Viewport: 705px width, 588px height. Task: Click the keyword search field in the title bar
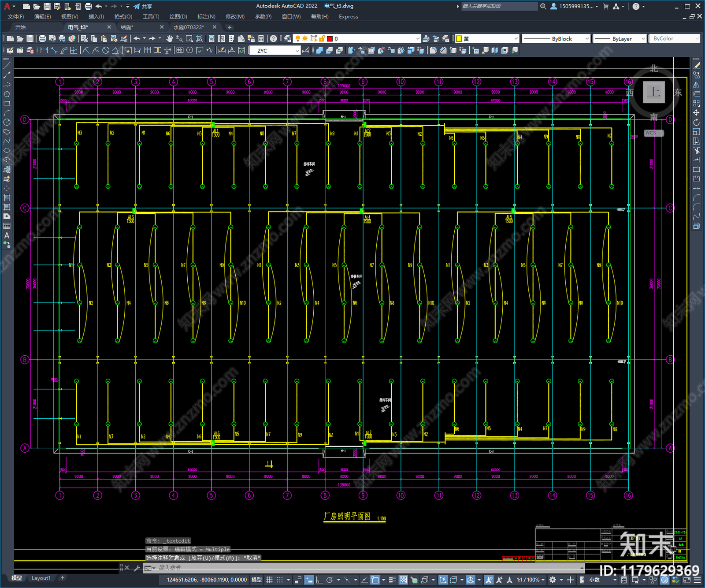click(x=499, y=6)
